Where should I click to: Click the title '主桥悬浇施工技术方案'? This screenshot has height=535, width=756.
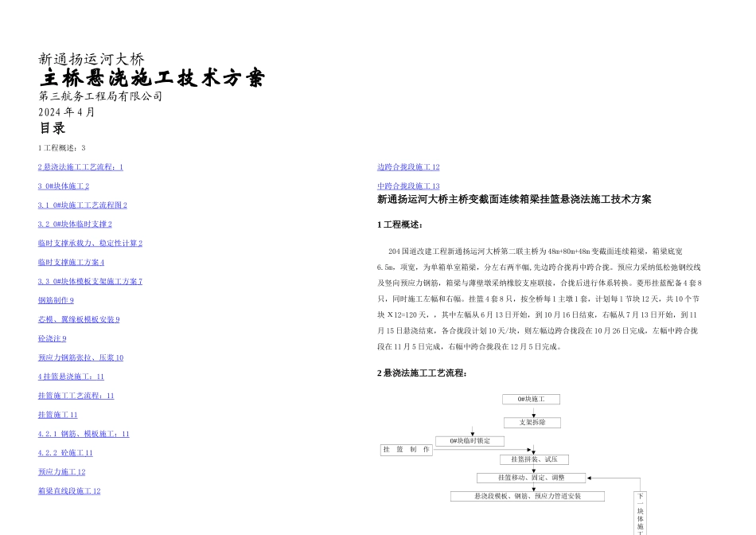[x=152, y=78]
